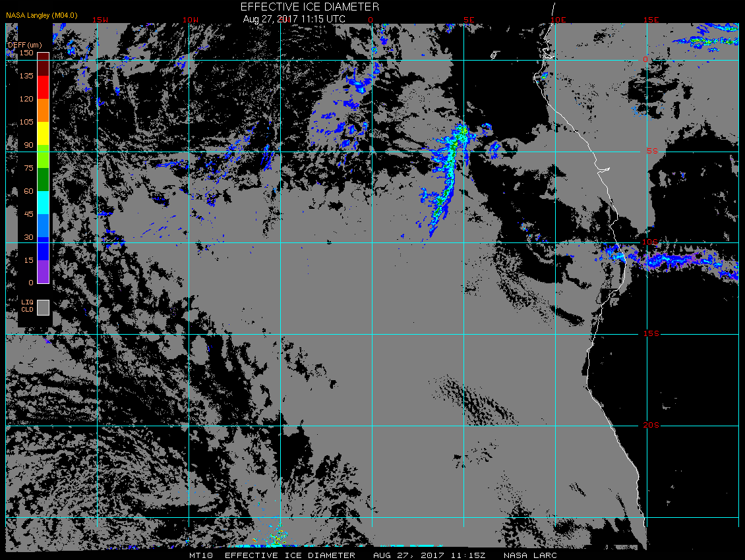Select 'AUG 27, 2017 11:15Z' in bottom caption

[x=429, y=555]
